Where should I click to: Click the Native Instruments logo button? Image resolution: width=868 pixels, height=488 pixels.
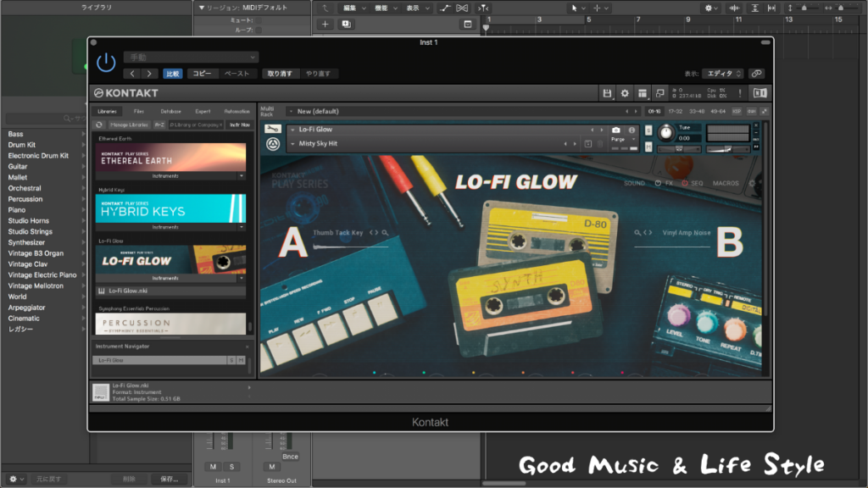(x=760, y=93)
